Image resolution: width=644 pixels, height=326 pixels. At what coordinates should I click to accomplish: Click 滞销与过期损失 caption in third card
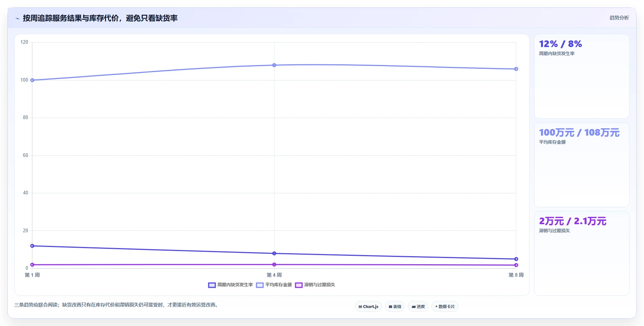click(x=555, y=231)
